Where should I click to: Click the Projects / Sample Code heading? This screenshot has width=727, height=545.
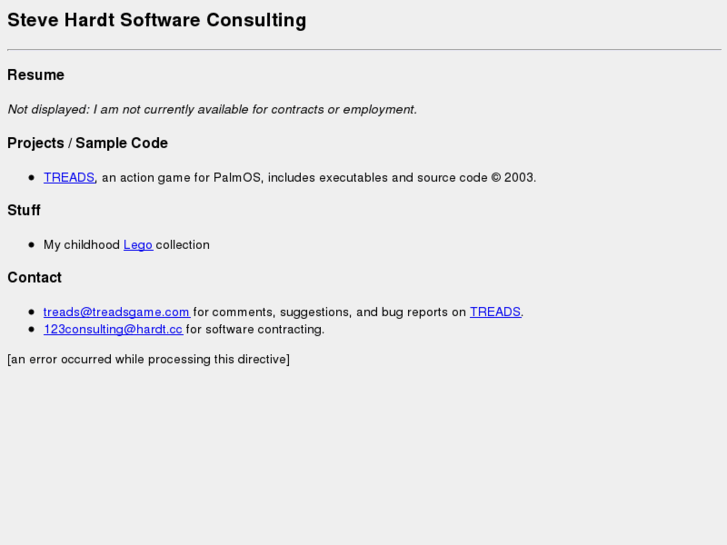coord(87,143)
